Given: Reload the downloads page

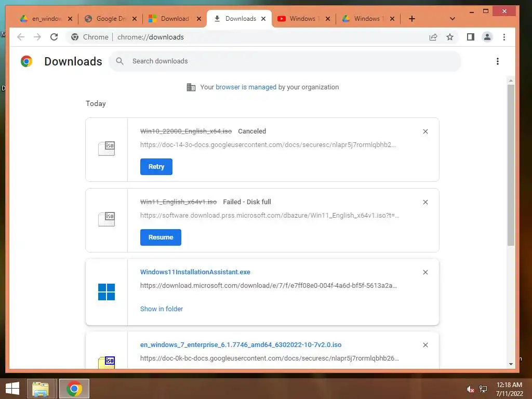Looking at the screenshot, I should 54,37.
